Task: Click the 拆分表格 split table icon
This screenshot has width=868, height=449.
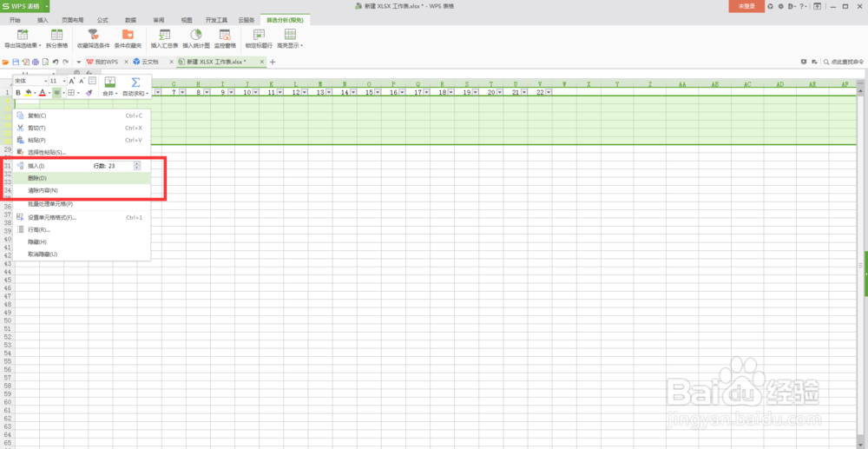Action: [x=56, y=35]
